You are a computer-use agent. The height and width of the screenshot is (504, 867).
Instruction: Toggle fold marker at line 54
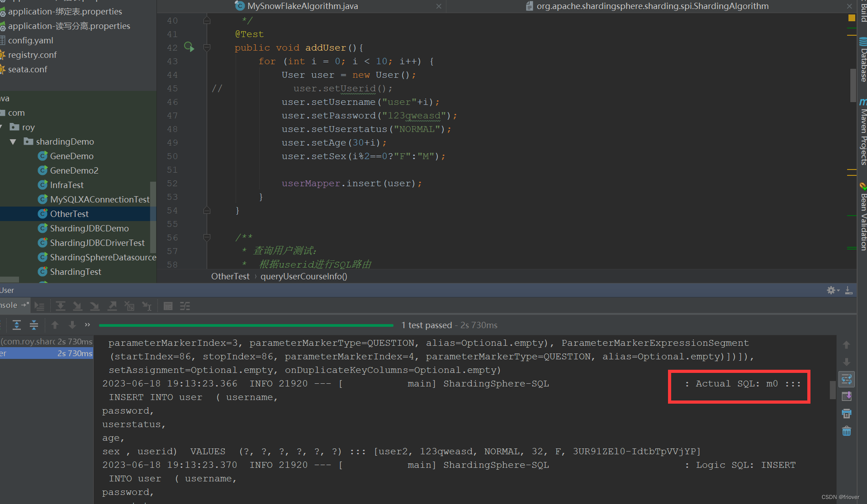[x=207, y=210]
